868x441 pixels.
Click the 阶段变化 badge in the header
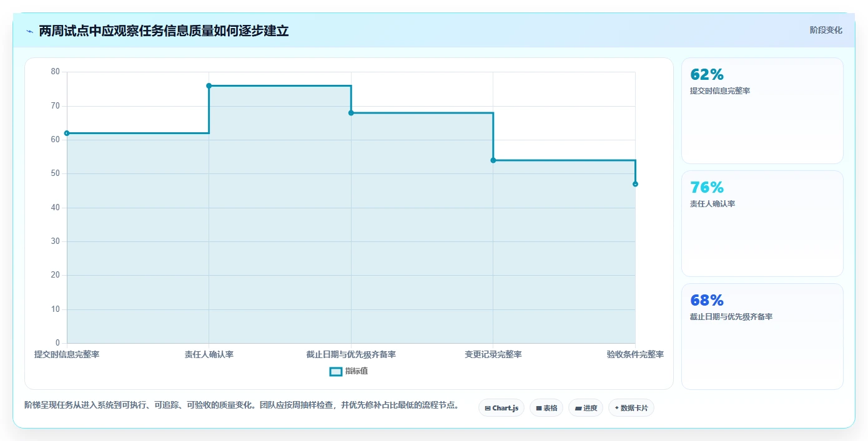826,30
